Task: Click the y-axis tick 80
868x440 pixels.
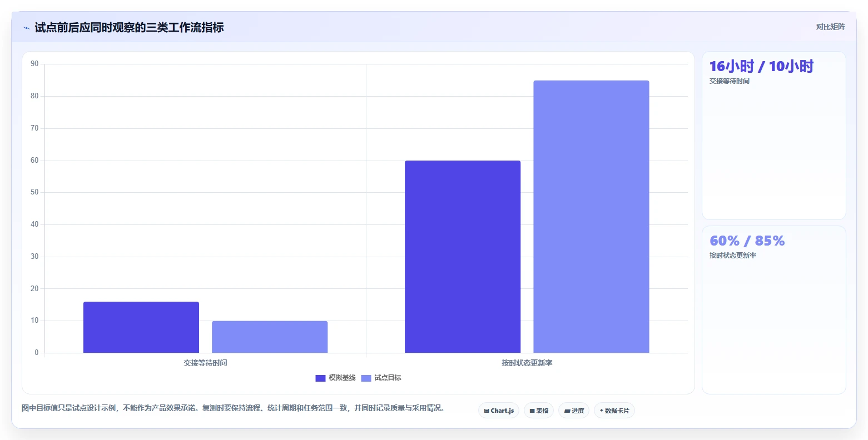Action: coord(35,96)
